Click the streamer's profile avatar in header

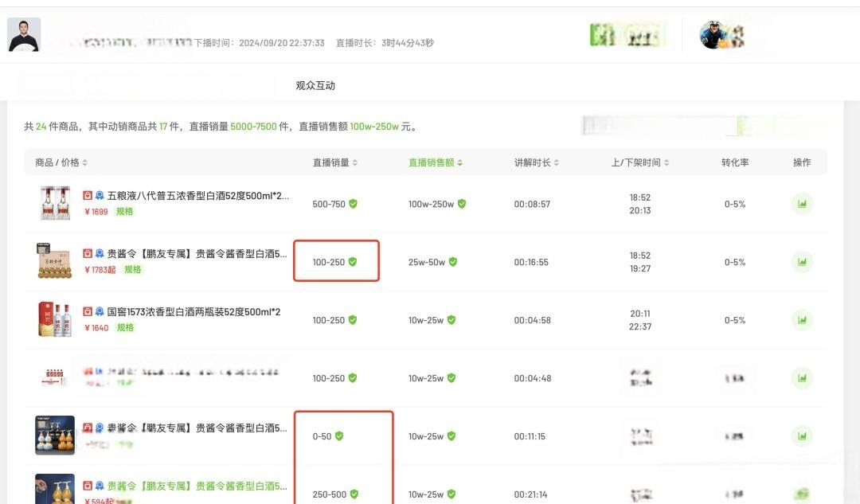tap(24, 34)
